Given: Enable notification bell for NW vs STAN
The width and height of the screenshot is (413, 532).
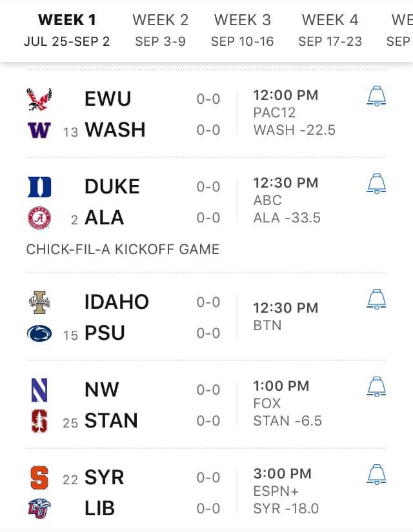Looking at the screenshot, I should tap(376, 386).
